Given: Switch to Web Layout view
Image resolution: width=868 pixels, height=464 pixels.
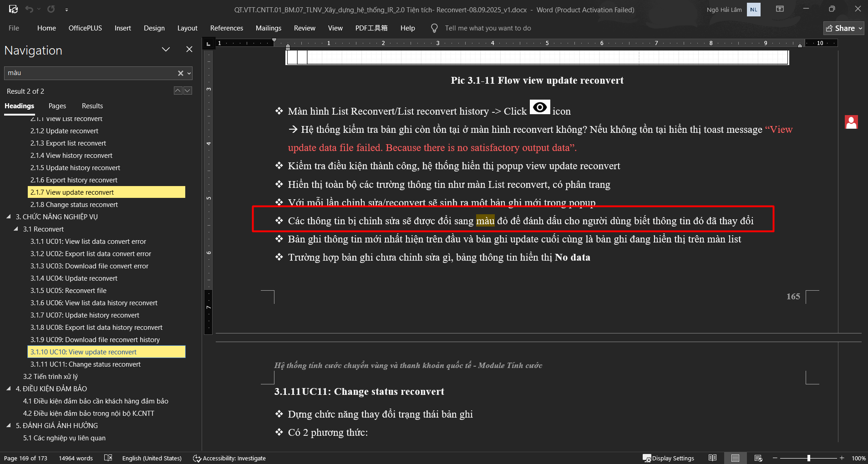Looking at the screenshot, I should [758, 458].
